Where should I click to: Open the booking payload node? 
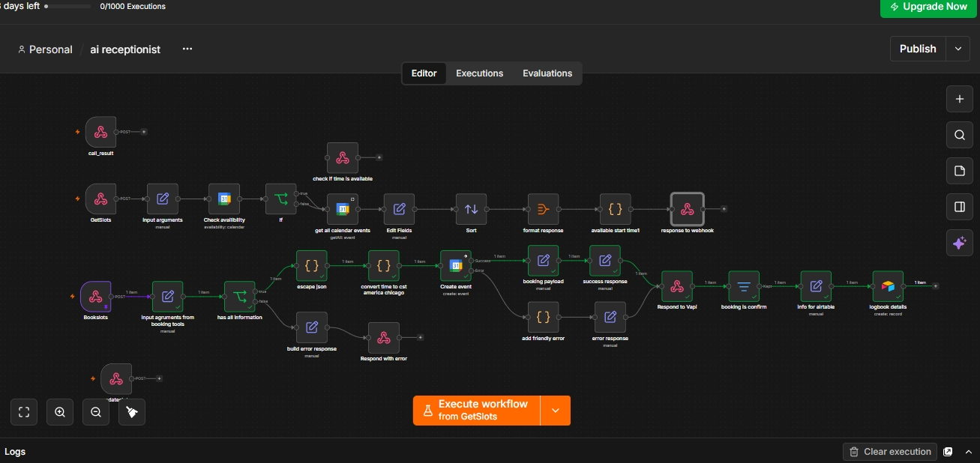(x=544, y=261)
